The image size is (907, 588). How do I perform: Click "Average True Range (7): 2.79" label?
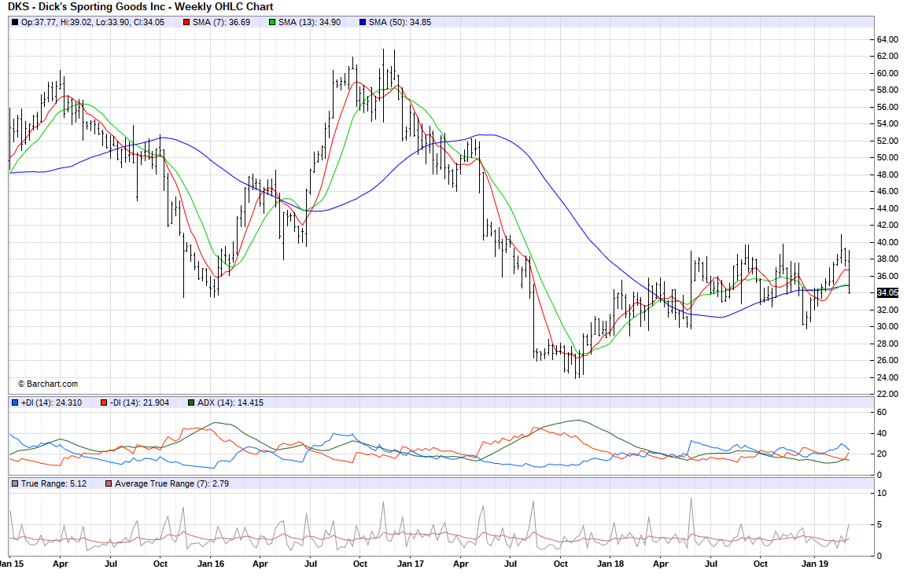point(171,484)
